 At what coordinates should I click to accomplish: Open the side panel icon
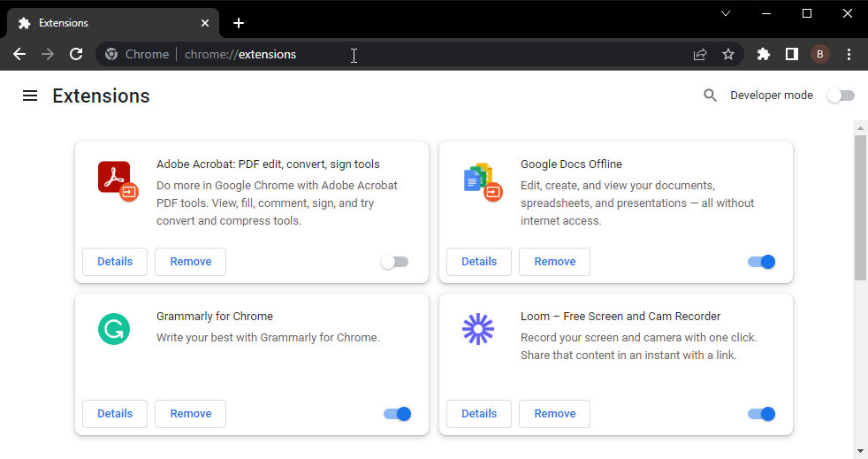pos(792,54)
